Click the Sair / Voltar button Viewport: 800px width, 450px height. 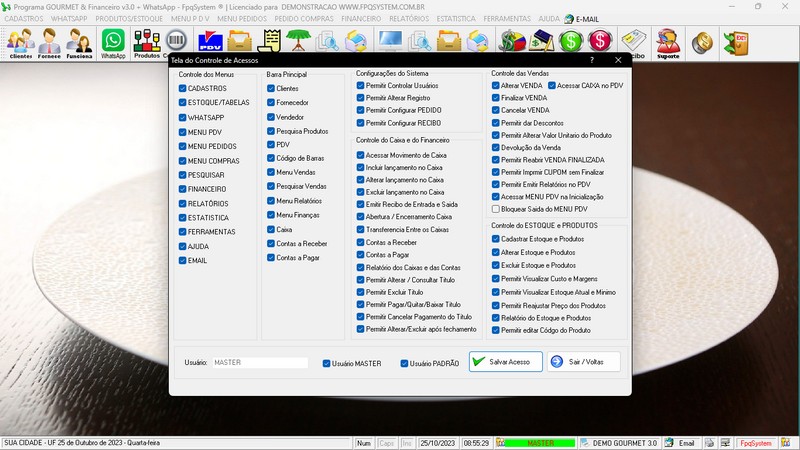(584, 362)
